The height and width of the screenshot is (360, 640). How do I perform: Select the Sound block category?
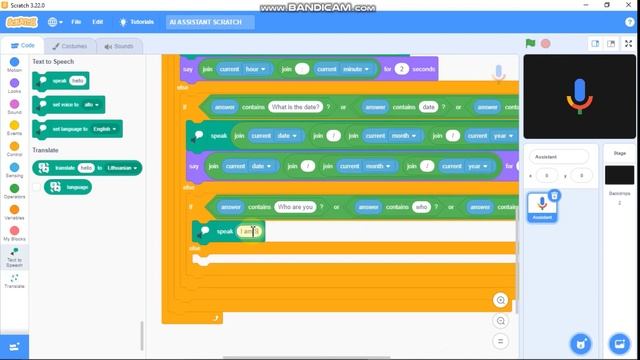click(14, 107)
